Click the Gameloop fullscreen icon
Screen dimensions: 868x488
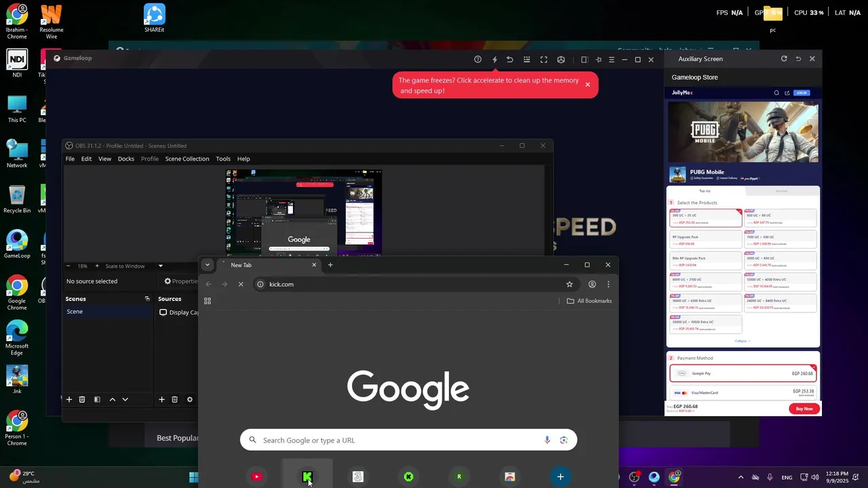[544, 60]
